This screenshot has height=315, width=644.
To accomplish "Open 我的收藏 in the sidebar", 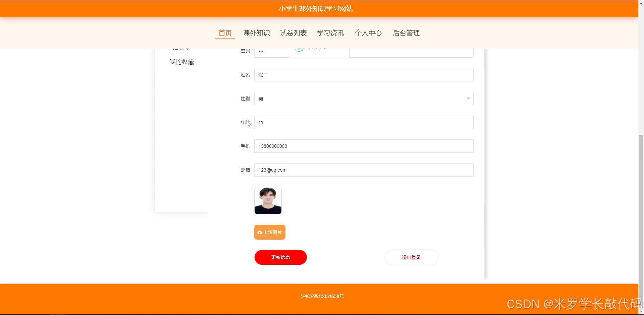I will (181, 62).
